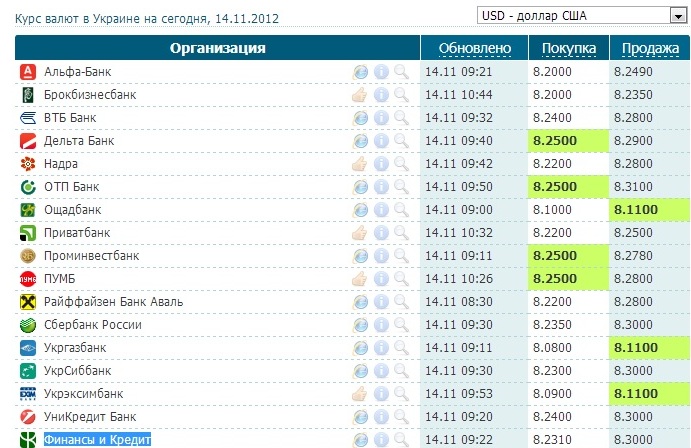Open the Сбербанк России name link
The image size is (691, 448).
[93, 325]
